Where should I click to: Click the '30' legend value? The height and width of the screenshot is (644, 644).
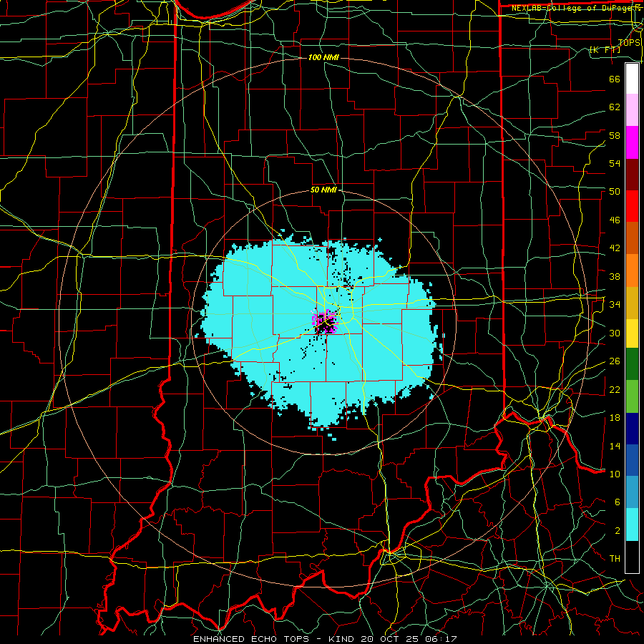pos(615,333)
